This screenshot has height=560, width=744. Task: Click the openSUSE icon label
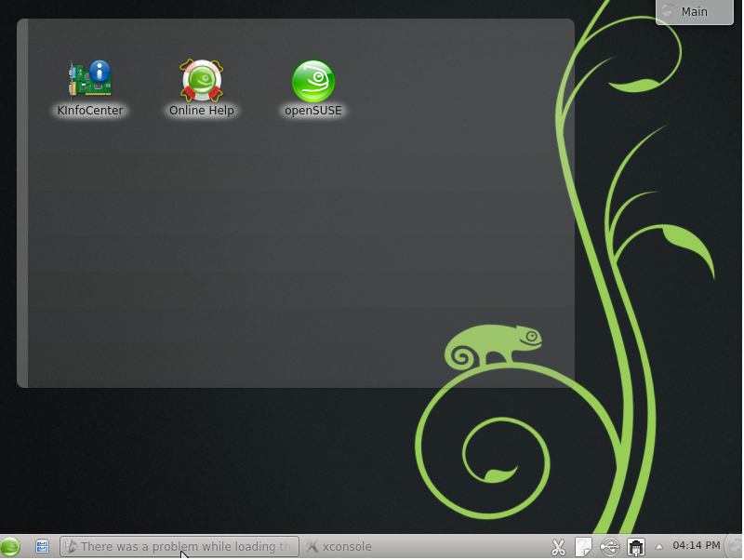click(x=313, y=111)
